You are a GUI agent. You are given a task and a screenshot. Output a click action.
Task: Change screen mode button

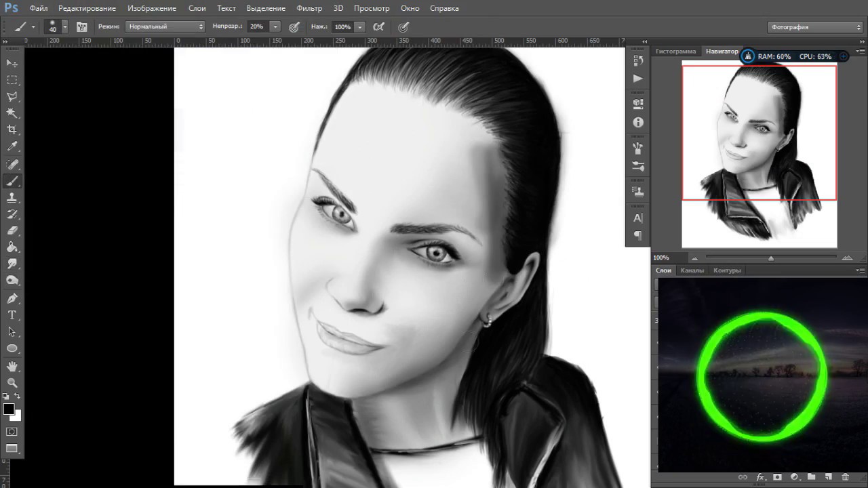click(x=12, y=448)
